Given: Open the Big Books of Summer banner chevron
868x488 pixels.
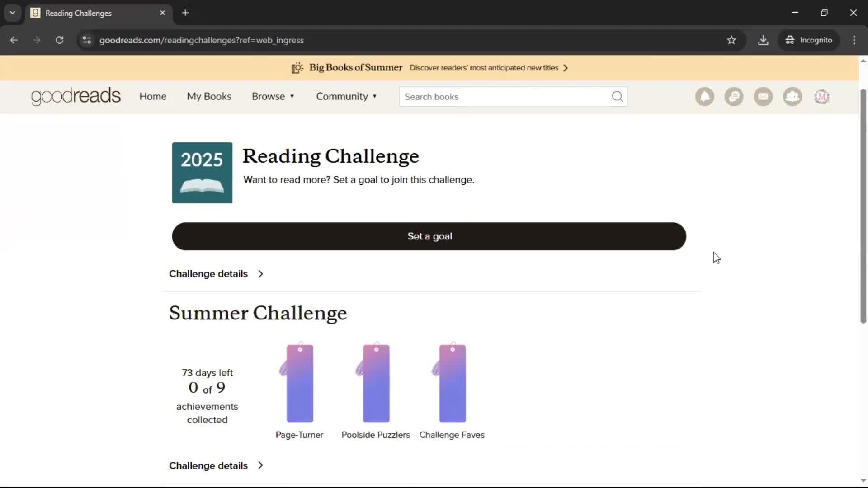Looking at the screenshot, I should click(566, 68).
